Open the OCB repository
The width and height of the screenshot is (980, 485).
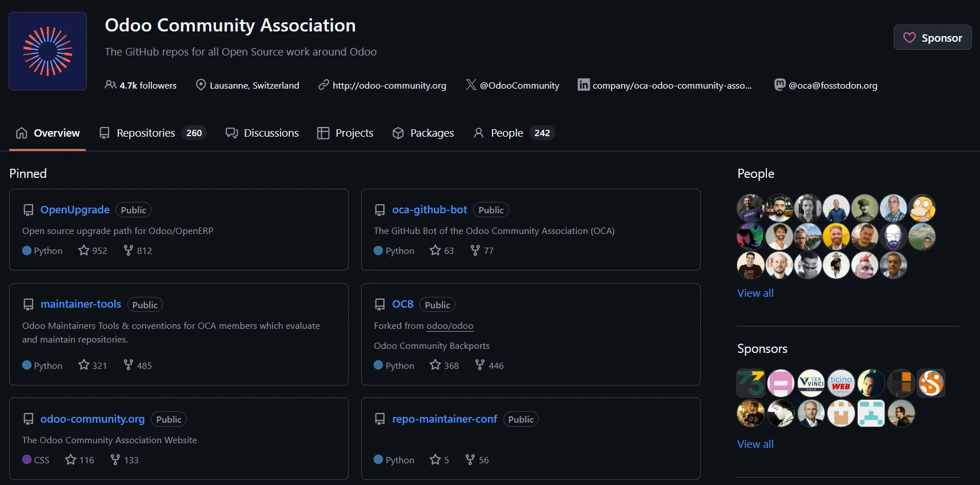click(x=403, y=304)
